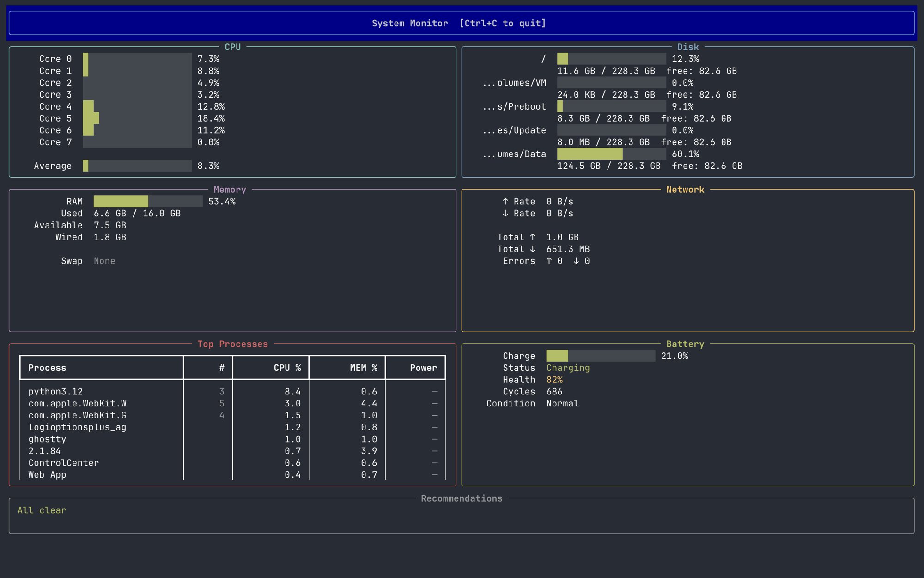Select the com.apple.WebKit.G process row
Viewport: 924px width, 578px height.
tap(232, 415)
